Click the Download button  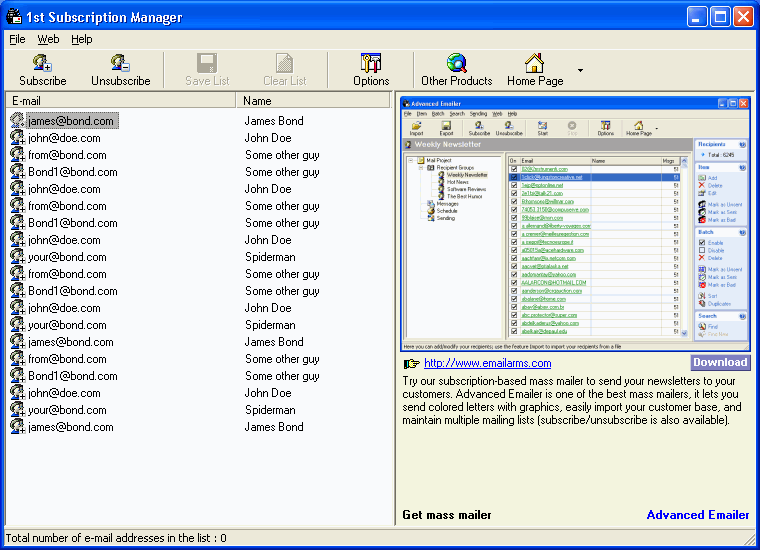(x=719, y=362)
